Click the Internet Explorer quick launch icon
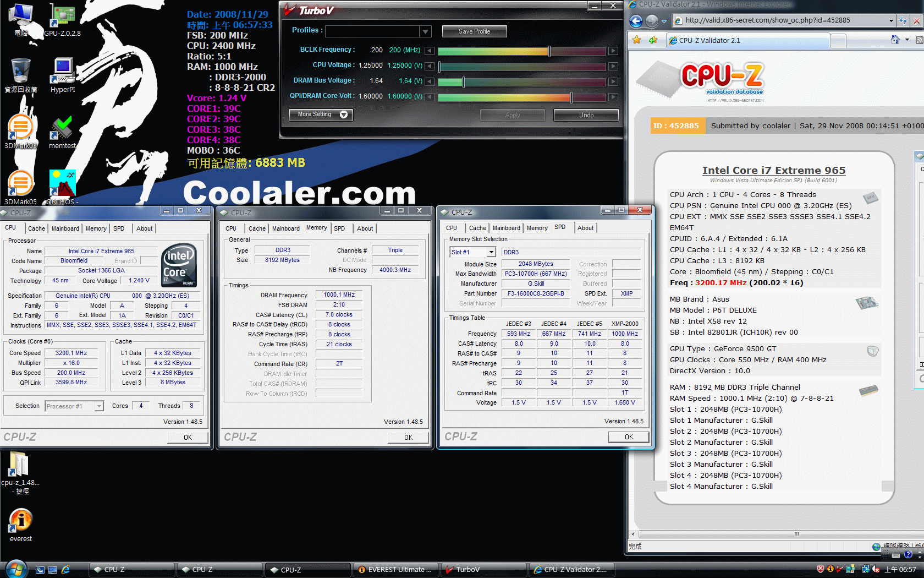 point(65,570)
